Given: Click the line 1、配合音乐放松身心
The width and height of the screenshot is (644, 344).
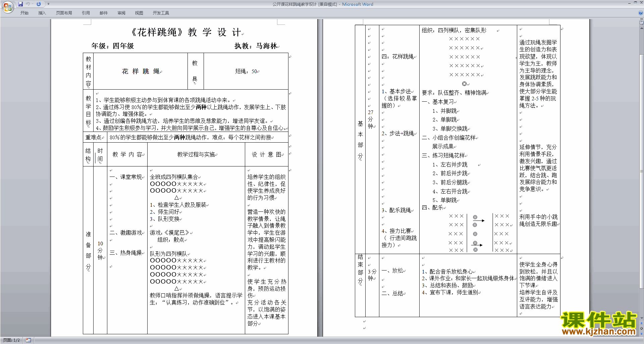Looking at the screenshot, I should [447, 272].
